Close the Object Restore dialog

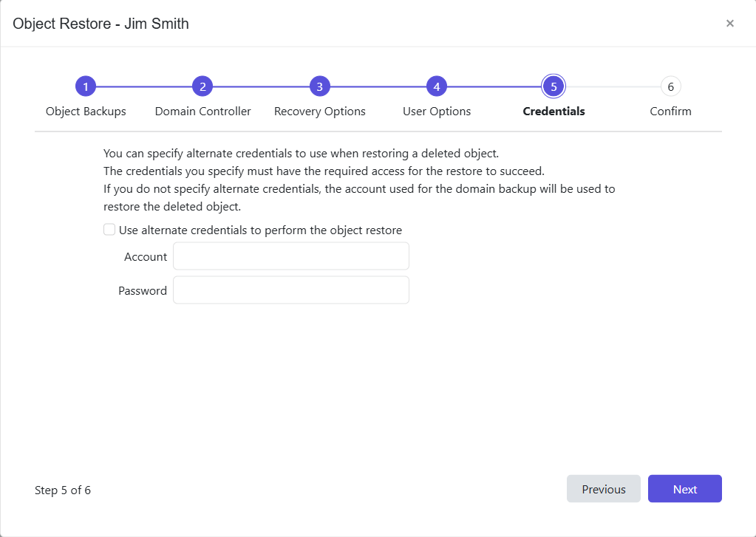[729, 24]
